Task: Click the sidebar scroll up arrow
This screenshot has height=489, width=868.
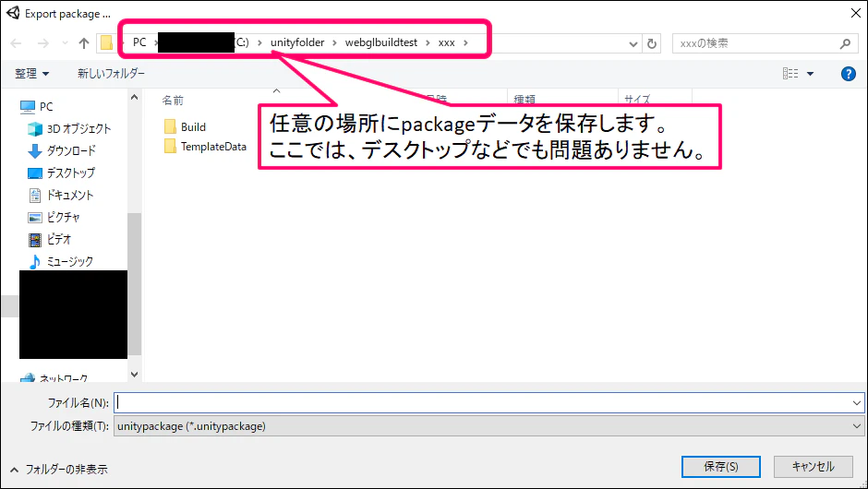Action: point(134,98)
